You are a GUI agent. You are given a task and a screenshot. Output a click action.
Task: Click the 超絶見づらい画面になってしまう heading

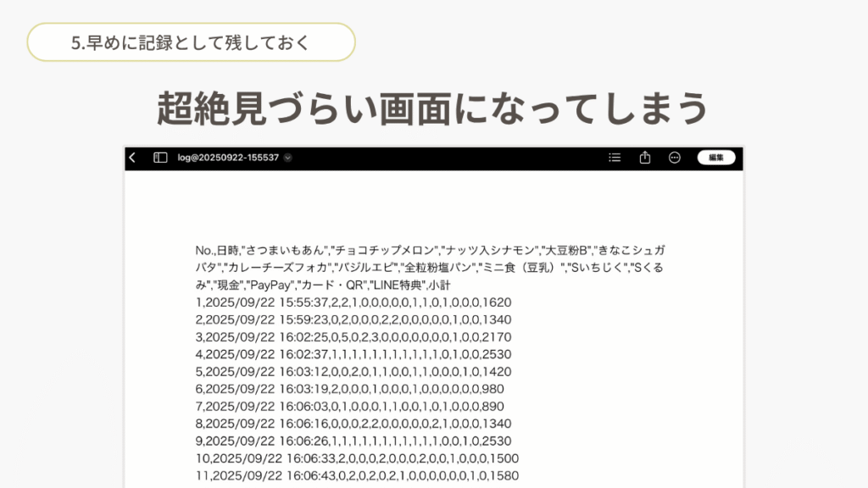point(433,108)
